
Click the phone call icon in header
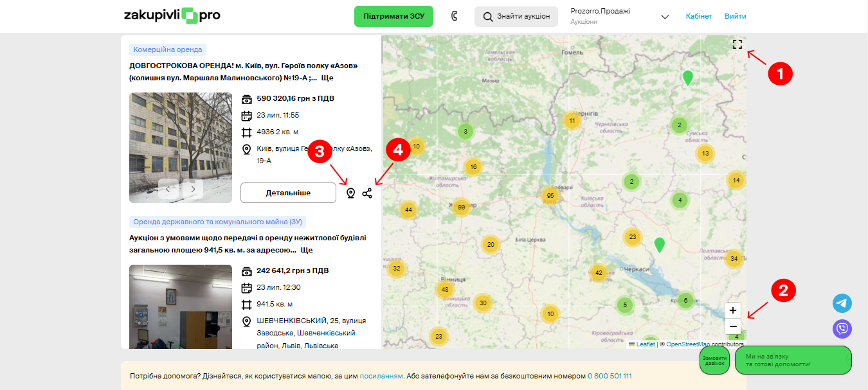(454, 16)
